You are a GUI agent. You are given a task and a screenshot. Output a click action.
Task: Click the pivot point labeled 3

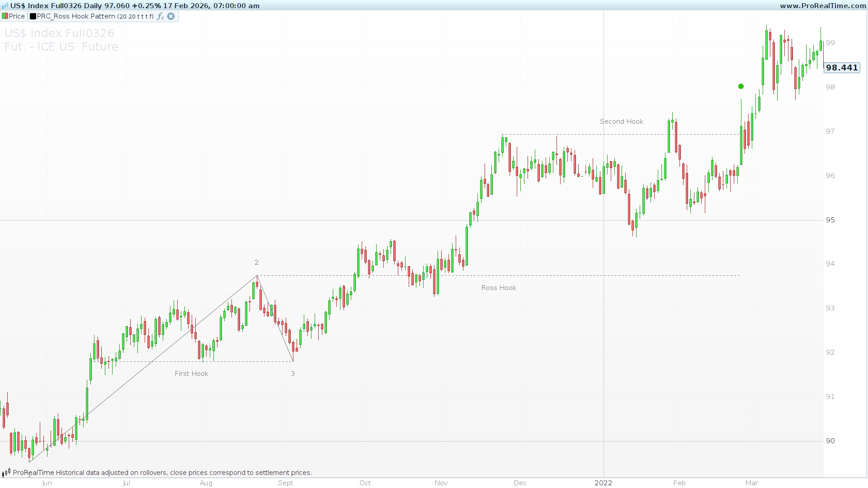(x=292, y=374)
